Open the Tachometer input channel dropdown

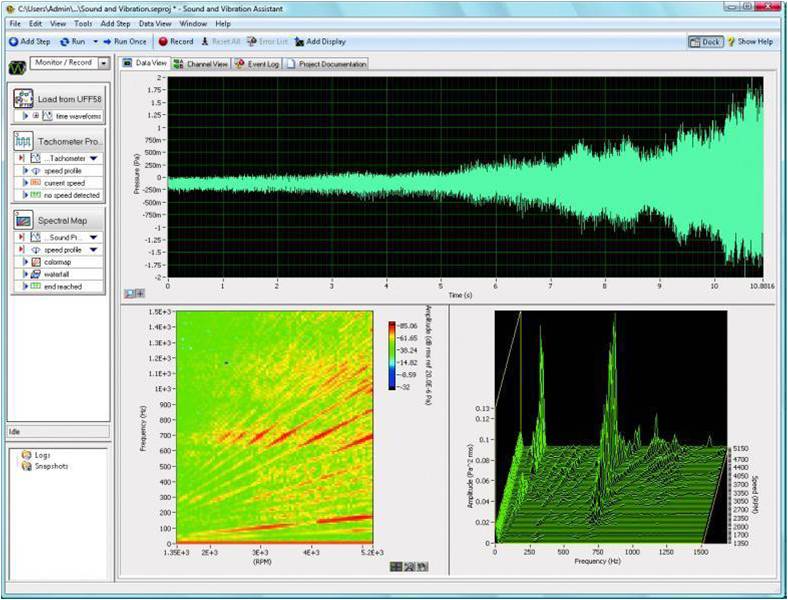click(94, 159)
